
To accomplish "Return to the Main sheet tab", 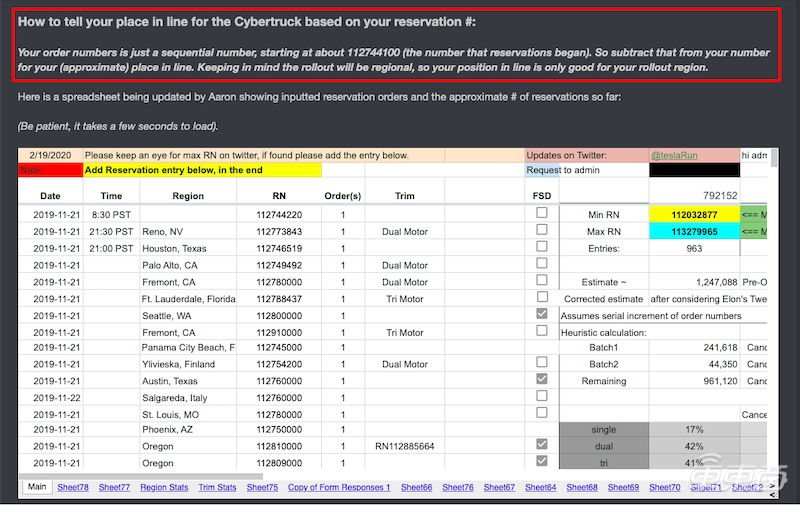I will coord(37,487).
